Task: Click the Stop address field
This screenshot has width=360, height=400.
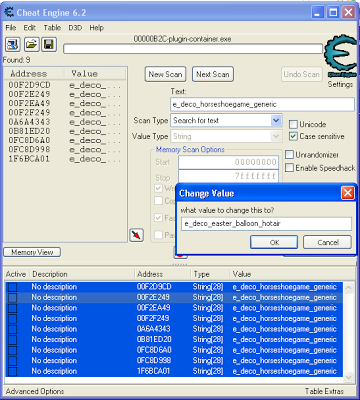Action: click(228, 176)
